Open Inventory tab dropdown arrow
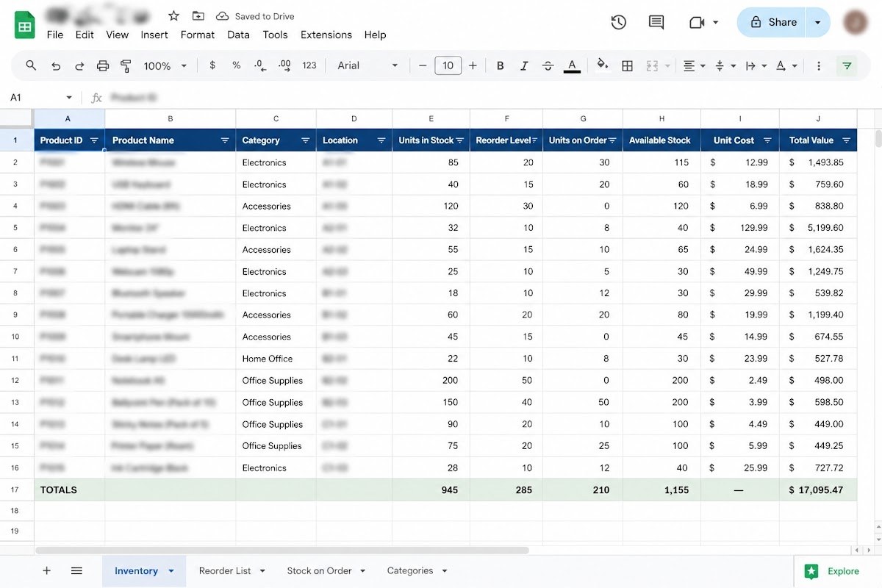 171,571
